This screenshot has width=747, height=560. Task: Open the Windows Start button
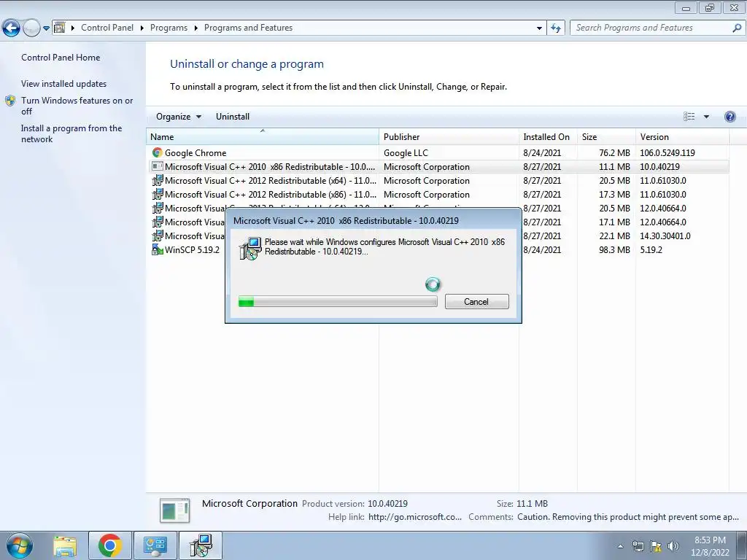pos(20,545)
